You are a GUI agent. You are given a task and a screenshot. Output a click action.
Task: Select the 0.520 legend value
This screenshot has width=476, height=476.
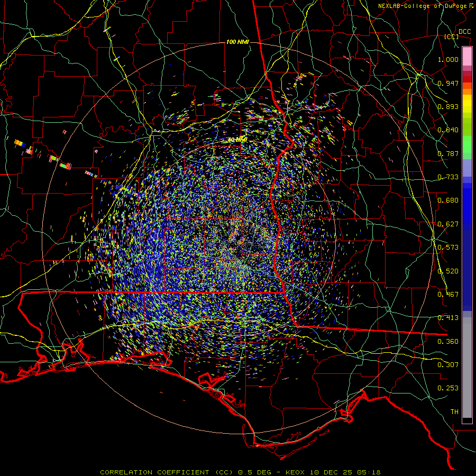coord(448,271)
